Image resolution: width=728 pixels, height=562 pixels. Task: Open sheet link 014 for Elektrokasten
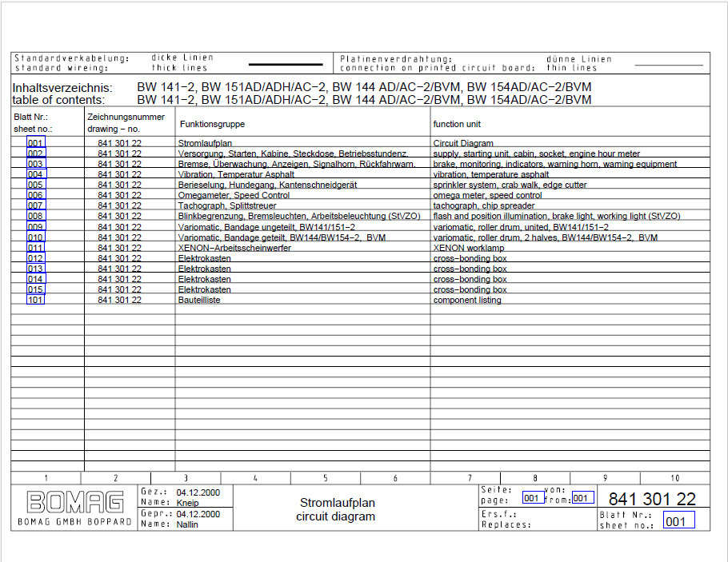pyautogui.click(x=36, y=279)
